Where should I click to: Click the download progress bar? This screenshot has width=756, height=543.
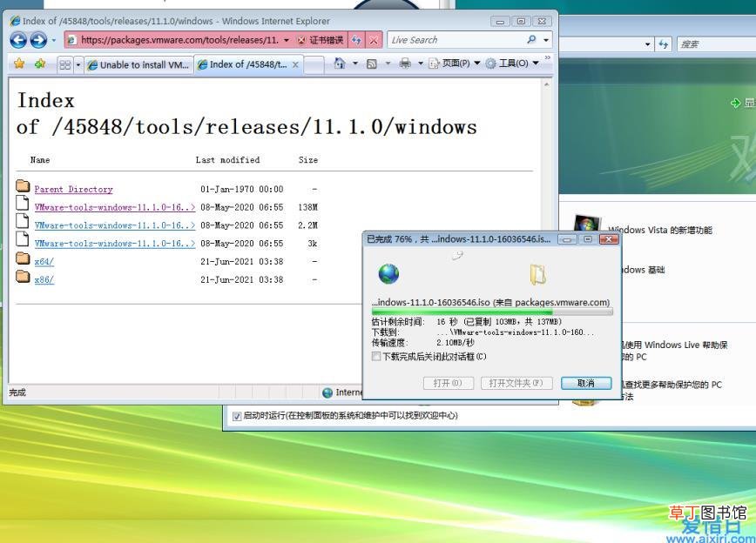[492, 312]
